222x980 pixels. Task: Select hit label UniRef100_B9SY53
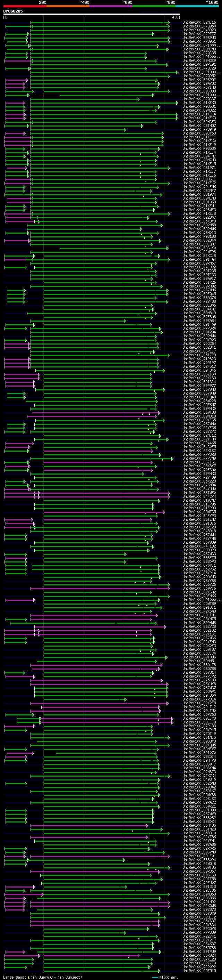coord(199,133)
